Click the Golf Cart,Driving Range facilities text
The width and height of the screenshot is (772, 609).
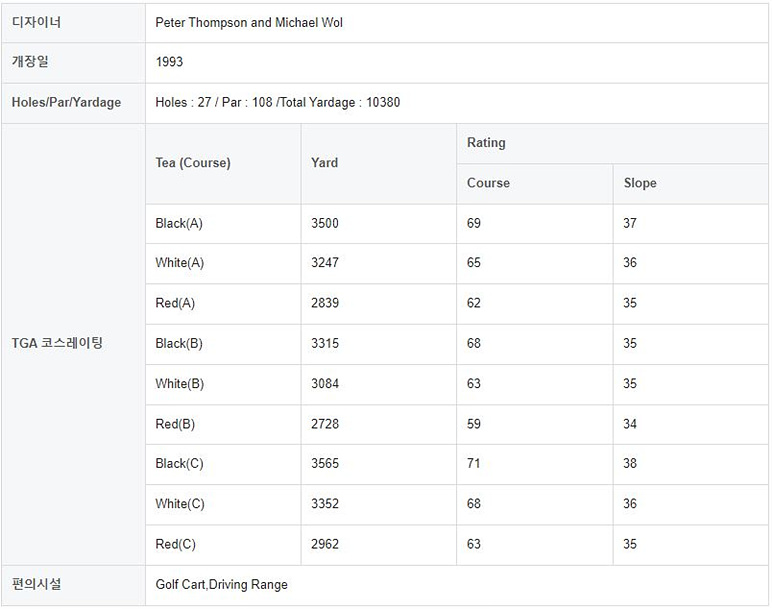221,584
